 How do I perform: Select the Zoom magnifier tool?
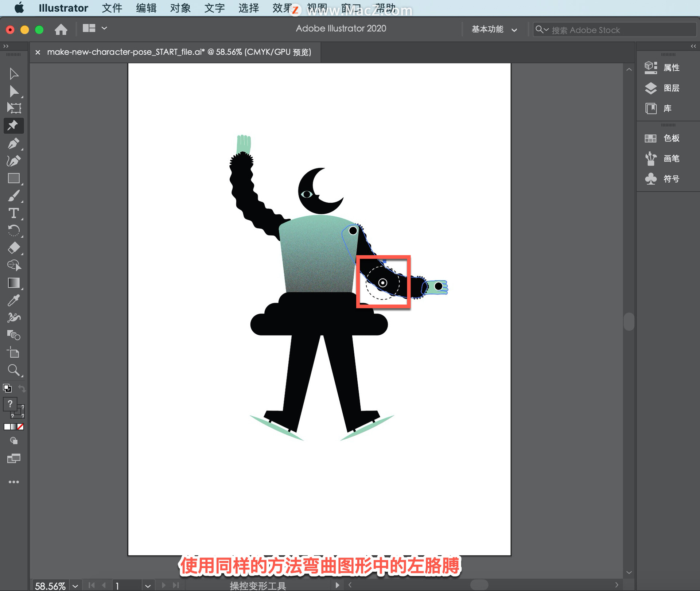tap(14, 370)
